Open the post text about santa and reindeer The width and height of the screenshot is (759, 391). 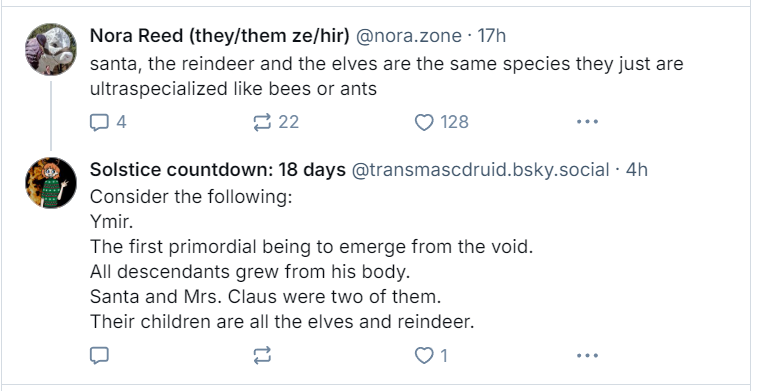tap(386, 76)
